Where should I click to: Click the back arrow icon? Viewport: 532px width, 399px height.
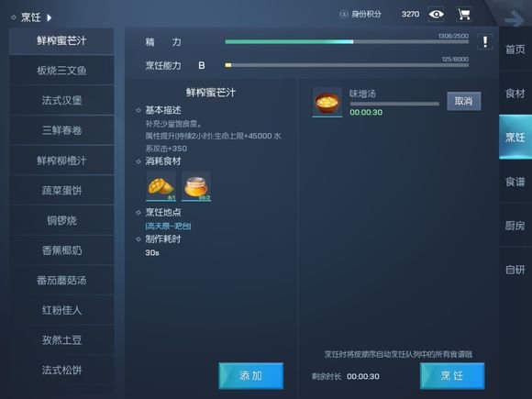click(515, 18)
